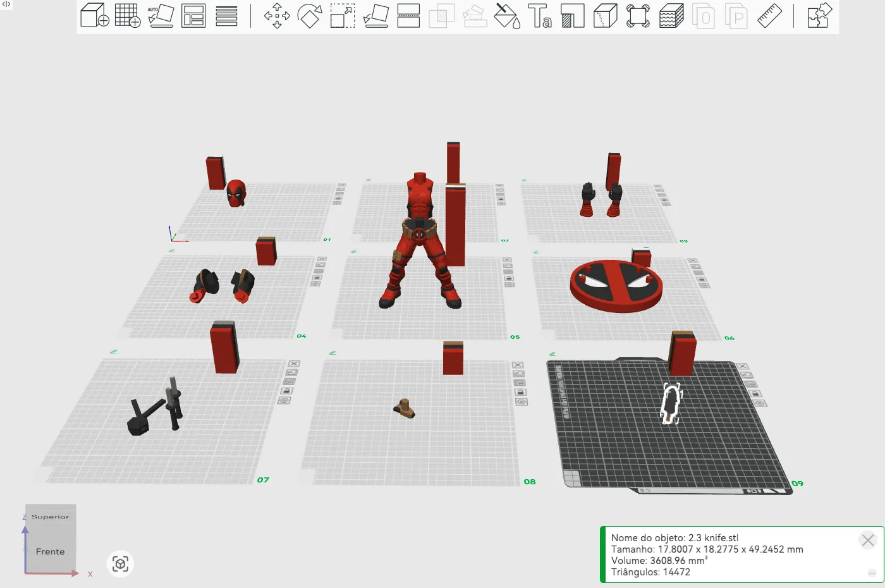Image resolution: width=885 pixels, height=588 pixels.
Task: Toggle the lock icon on plate 09
Action: (756, 393)
